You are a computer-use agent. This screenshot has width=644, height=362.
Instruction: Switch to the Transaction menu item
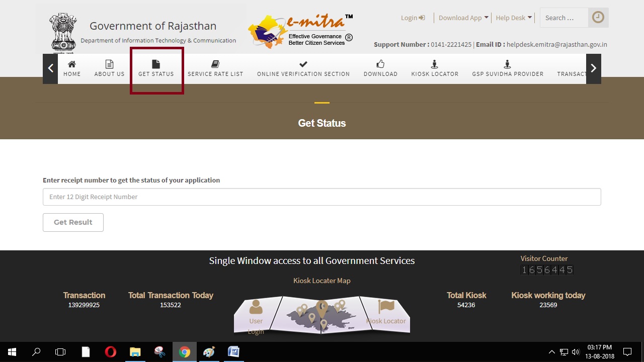(x=572, y=74)
